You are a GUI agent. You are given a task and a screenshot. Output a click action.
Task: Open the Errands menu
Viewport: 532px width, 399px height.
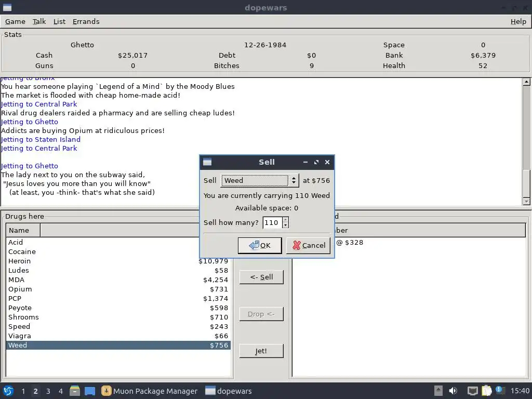click(x=86, y=21)
